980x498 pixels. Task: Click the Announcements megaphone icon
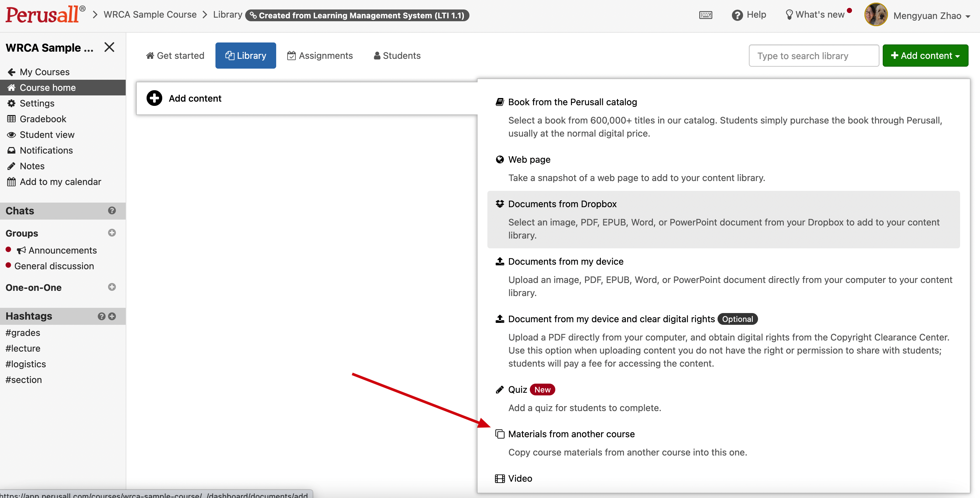[x=21, y=250]
